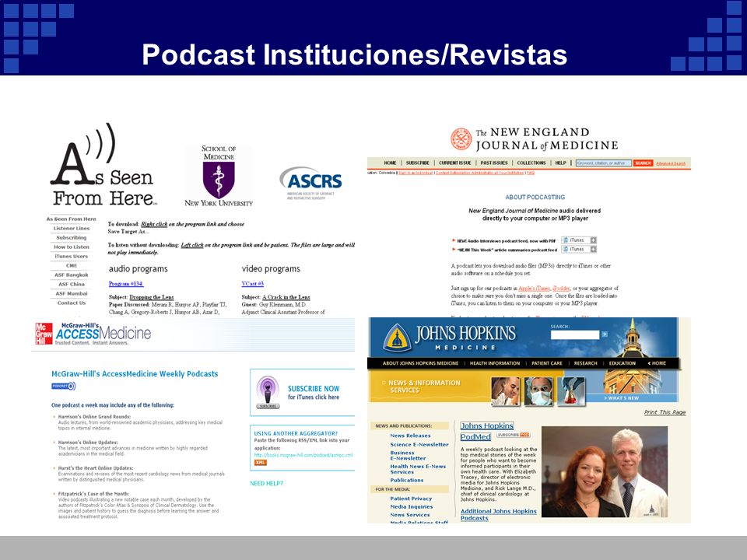
Task: Open Patient Privacy link
Action: 411,499
